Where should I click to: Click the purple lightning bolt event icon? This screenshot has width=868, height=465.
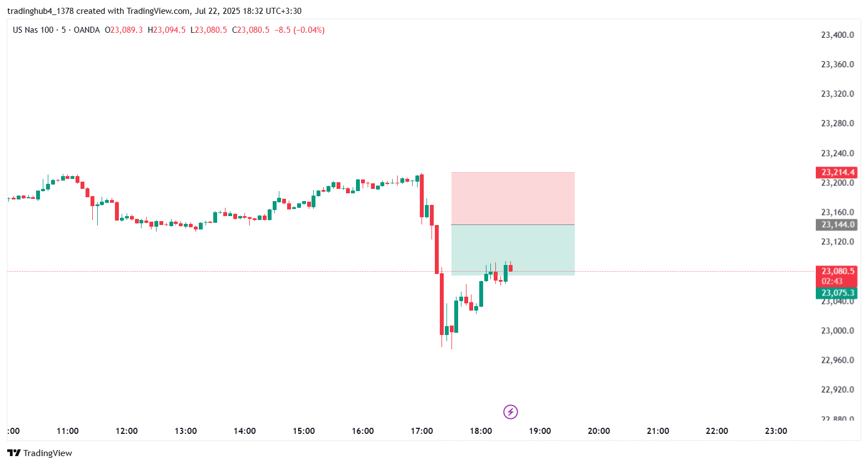510,412
